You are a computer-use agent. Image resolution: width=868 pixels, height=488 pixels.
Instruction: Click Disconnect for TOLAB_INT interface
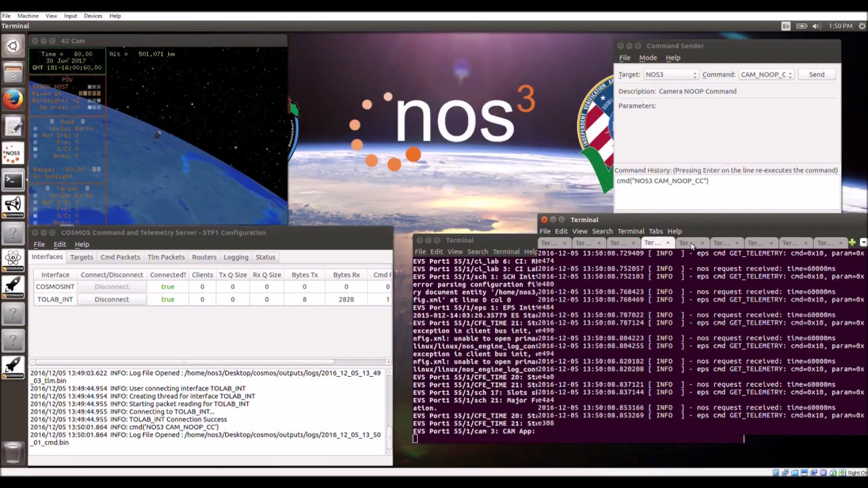point(111,299)
